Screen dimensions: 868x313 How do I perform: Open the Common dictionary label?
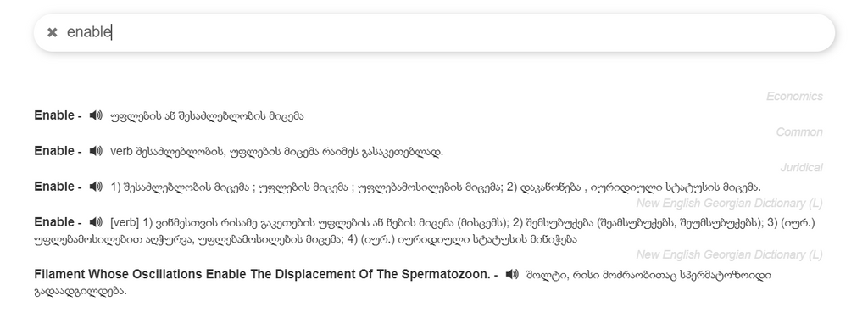(x=799, y=131)
